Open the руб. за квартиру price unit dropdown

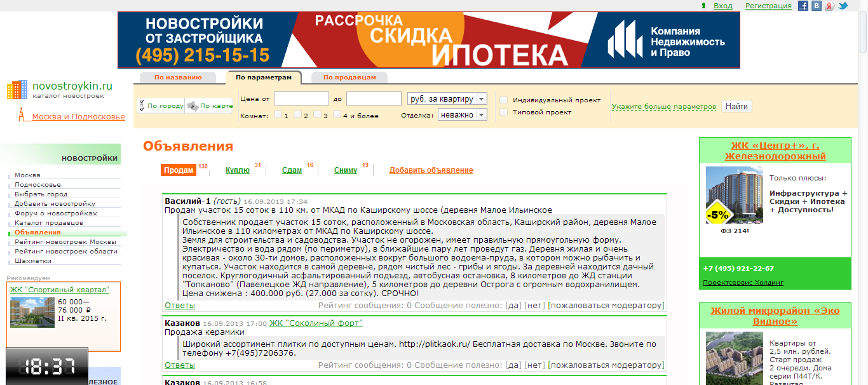447,98
